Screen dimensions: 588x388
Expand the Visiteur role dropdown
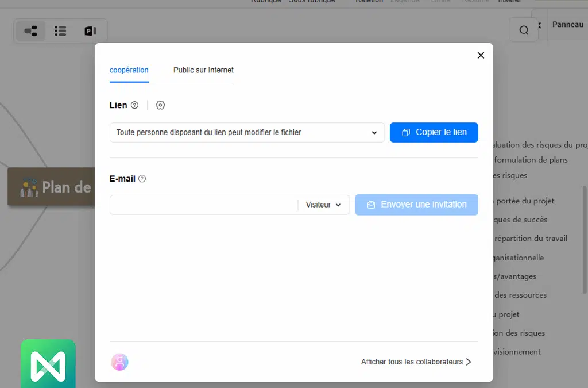click(323, 205)
